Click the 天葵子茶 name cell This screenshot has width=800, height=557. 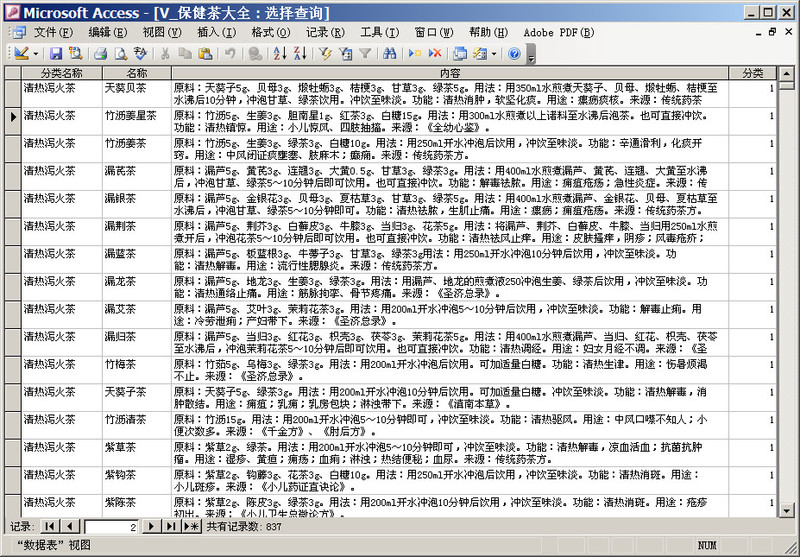137,397
